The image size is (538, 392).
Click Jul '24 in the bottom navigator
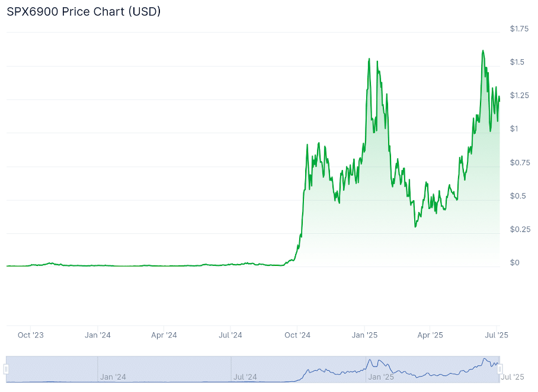coord(245,377)
